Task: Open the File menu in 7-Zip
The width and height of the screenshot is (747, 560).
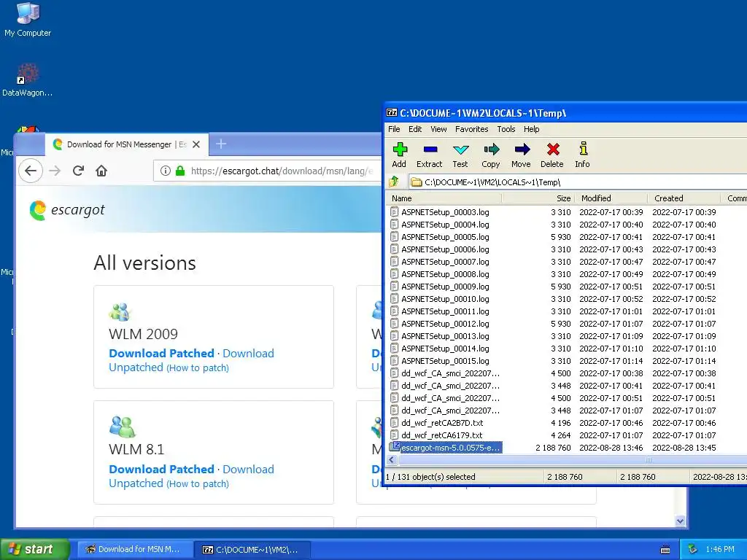Action: [x=394, y=129]
